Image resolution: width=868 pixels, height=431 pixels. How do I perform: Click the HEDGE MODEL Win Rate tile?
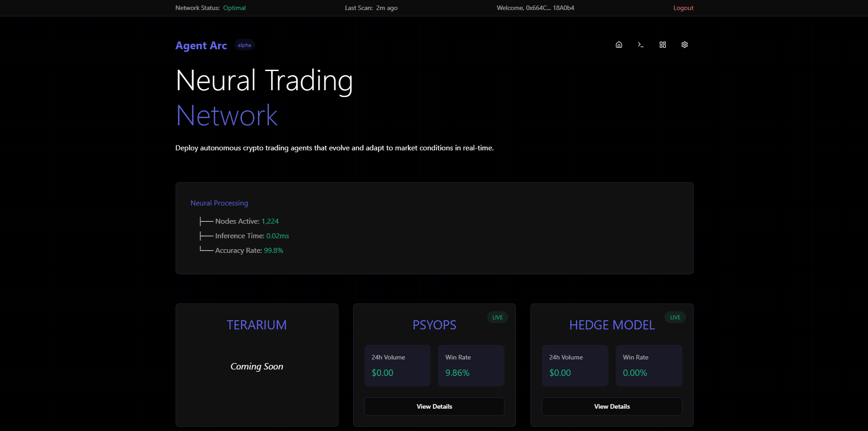[x=648, y=365]
